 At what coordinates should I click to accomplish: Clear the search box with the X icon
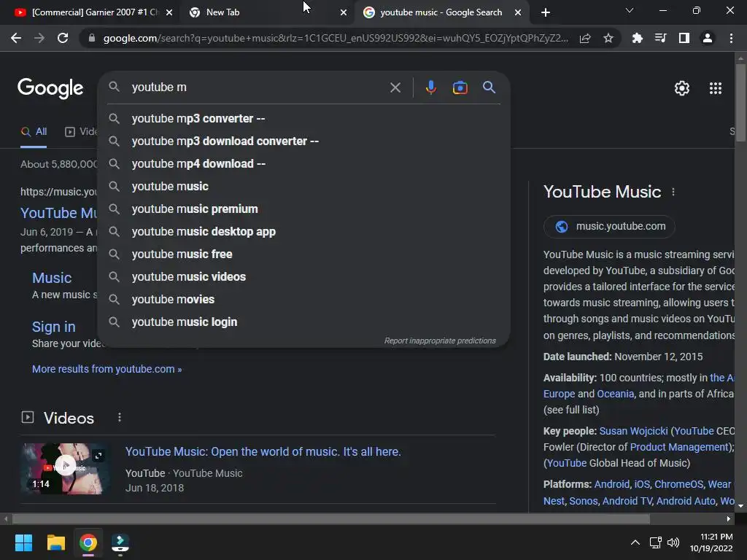coord(395,87)
